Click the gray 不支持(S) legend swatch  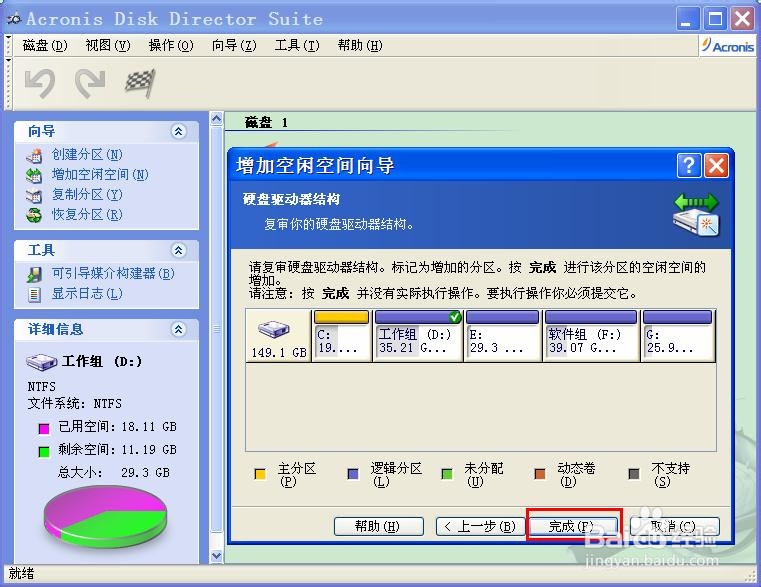tap(634, 474)
